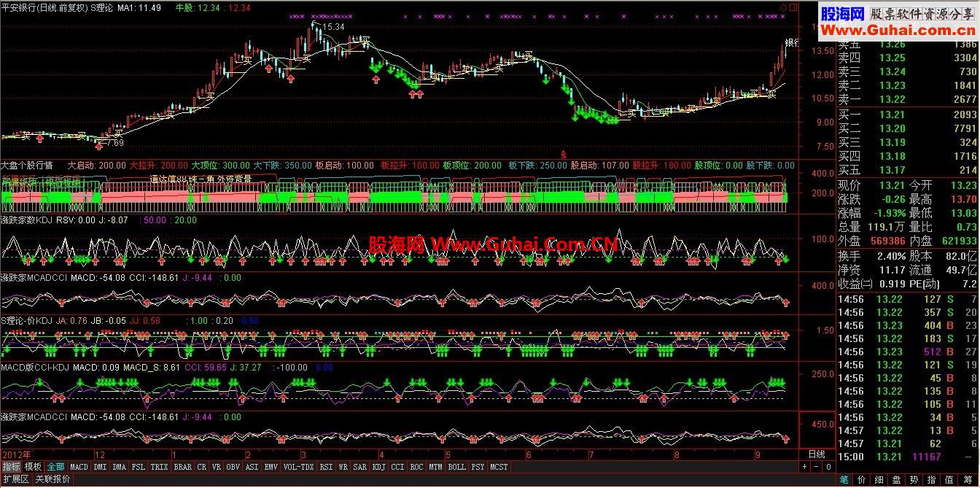The height and width of the screenshot is (488, 980).
Task: Select the RSI indicator tab
Action: (x=326, y=467)
